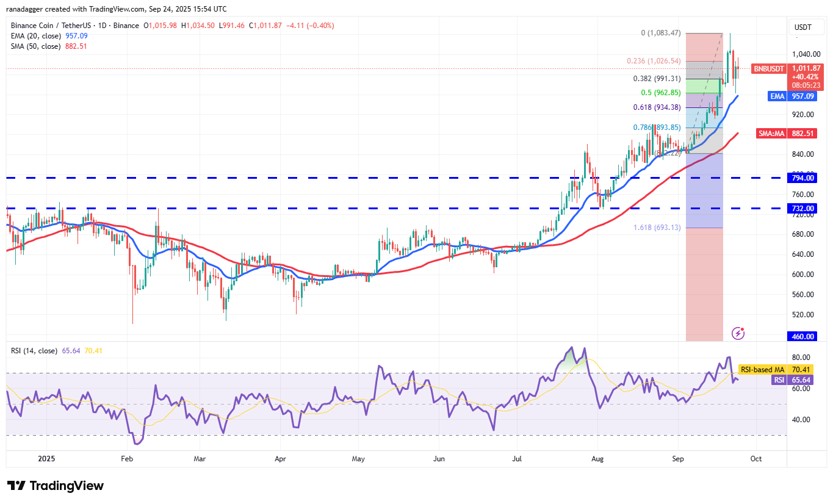
Task: Click the blue 794.00 horizontal level label
Action: coord(802,178)
